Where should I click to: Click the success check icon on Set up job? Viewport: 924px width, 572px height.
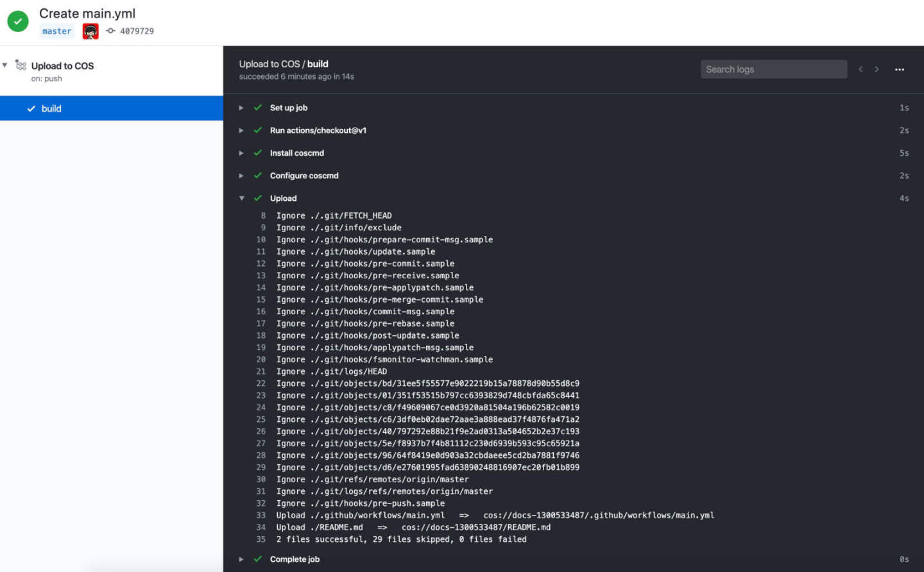(257, 108)
